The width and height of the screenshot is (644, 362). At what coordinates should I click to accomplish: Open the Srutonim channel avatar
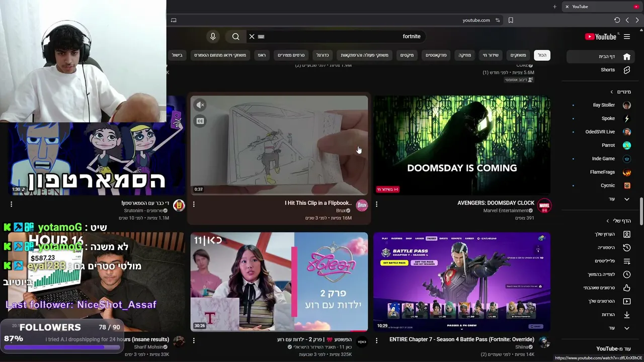(x=179, y=205)
